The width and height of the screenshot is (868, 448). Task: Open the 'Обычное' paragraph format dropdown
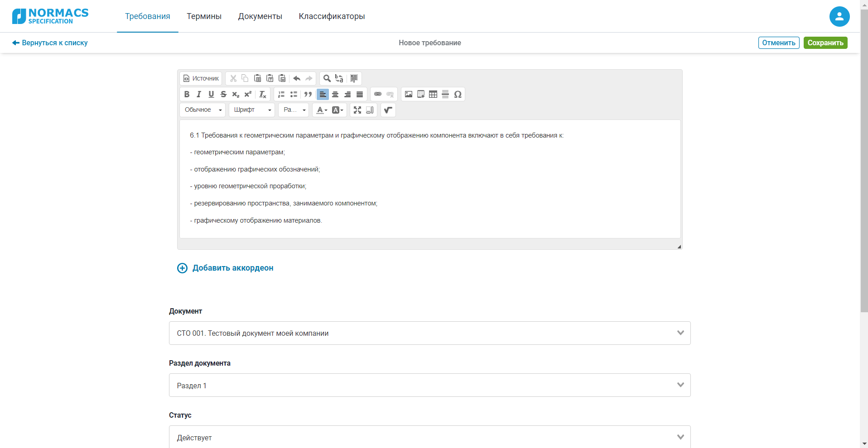tap(203, 110)
